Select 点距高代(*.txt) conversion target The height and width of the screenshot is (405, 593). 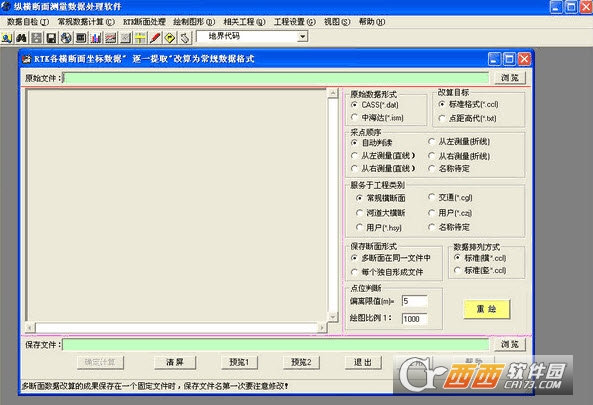tap(442, 118)
